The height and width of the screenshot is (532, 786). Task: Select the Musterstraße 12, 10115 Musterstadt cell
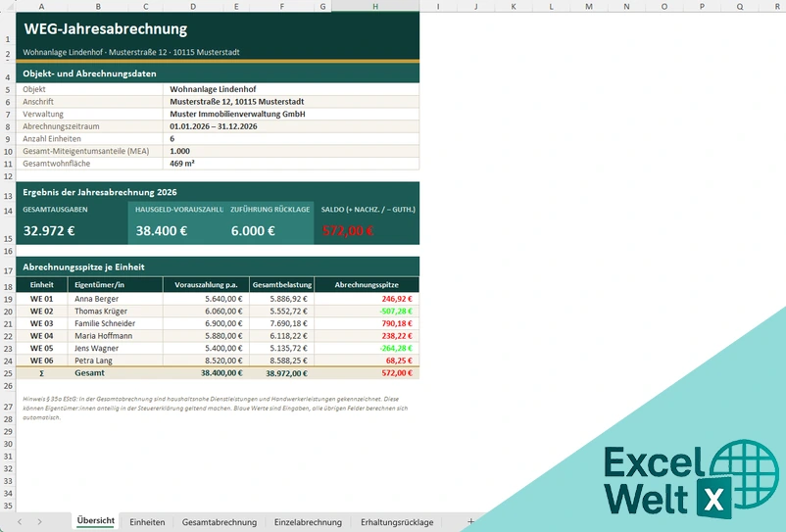(291, 102)
